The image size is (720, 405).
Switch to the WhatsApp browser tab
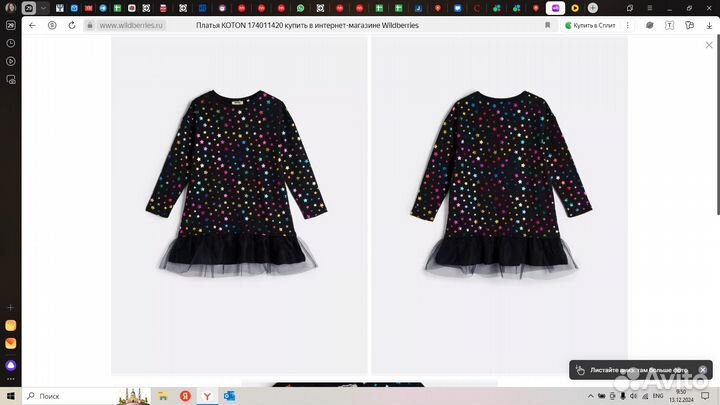299,8
